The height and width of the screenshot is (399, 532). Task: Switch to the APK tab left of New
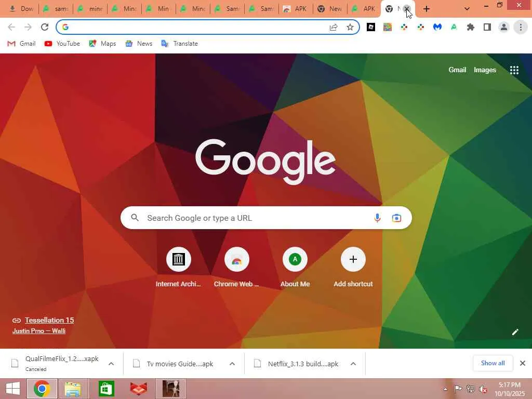295,9
